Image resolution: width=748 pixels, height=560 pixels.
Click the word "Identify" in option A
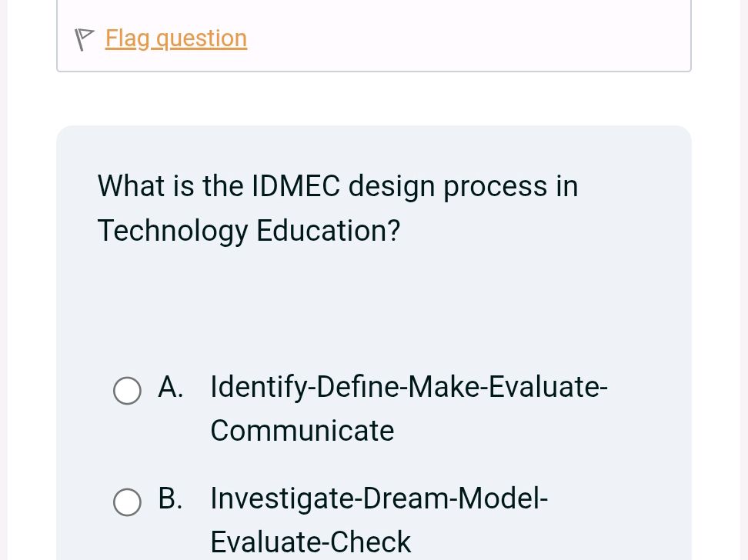259,386
